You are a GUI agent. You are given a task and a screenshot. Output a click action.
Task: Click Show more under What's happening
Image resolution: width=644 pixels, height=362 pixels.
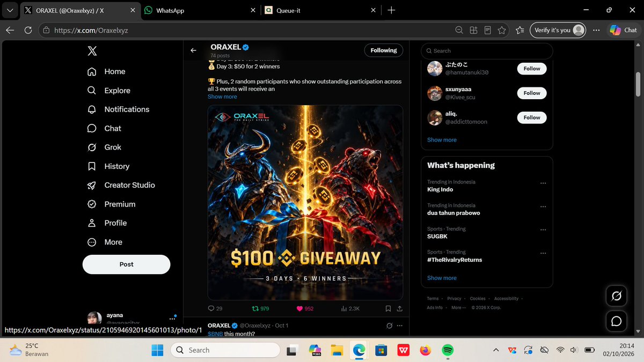coord(442,278)
